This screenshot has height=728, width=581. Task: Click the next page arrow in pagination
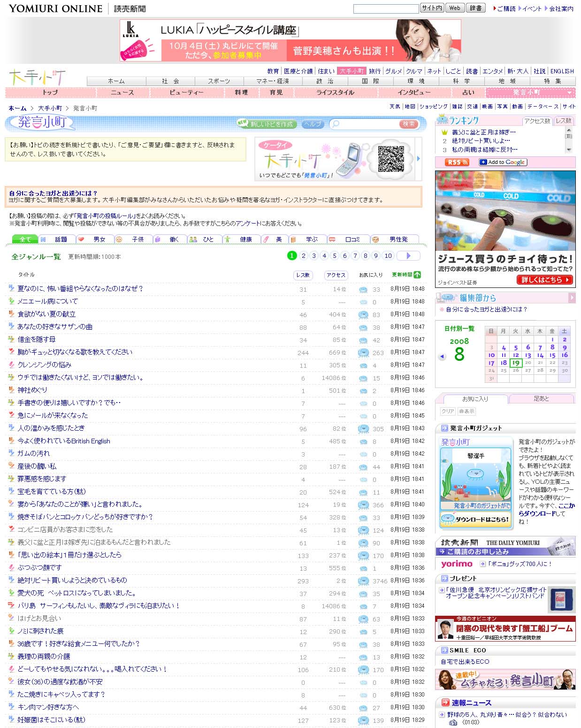tap(408, 256)
